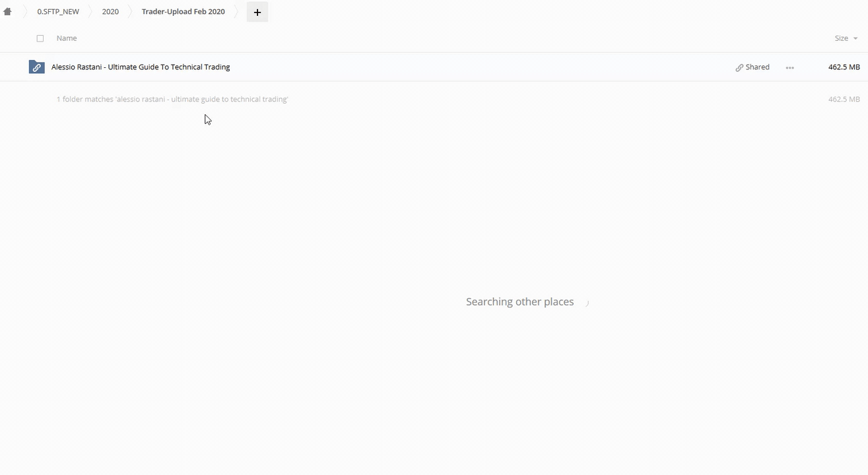Select the Trader-Upload Feb 2020 breadcrumb
868x475 pixels.
point(183,12)
